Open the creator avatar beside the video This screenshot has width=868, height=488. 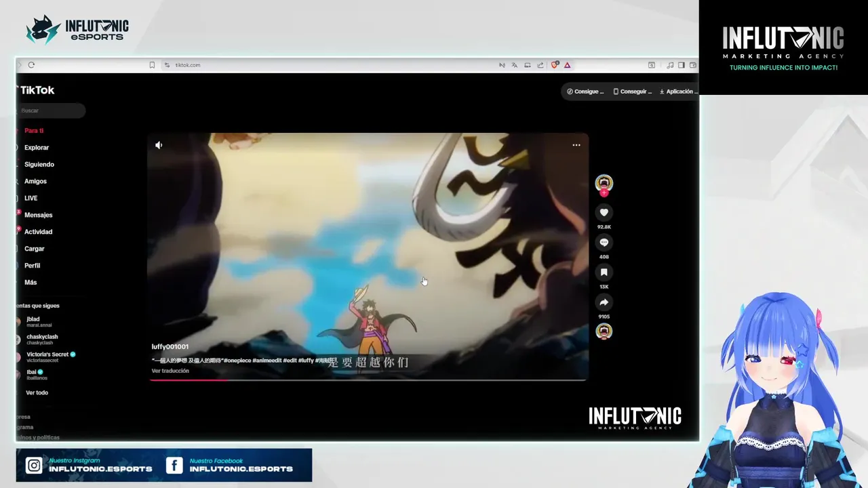click(x=604, y=182)
